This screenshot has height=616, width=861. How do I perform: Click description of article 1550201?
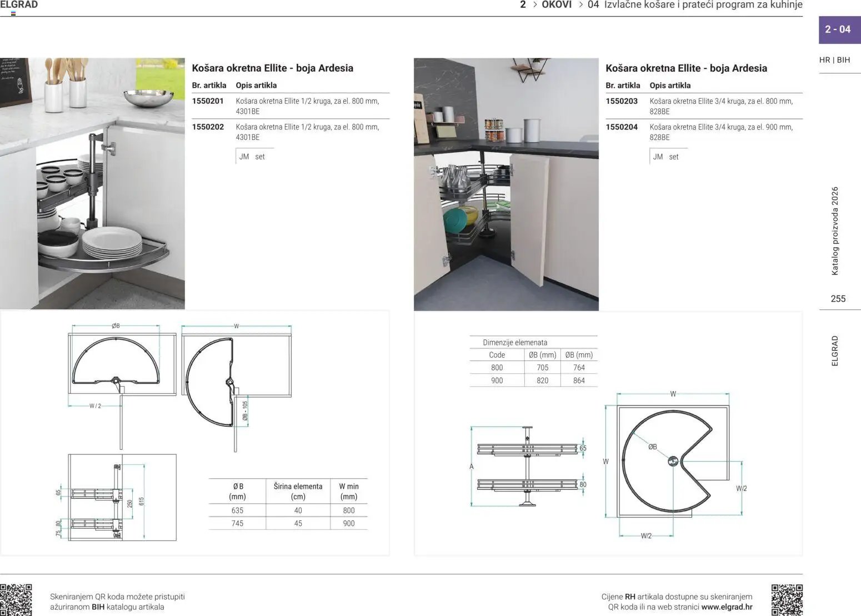tap(307, 106)
